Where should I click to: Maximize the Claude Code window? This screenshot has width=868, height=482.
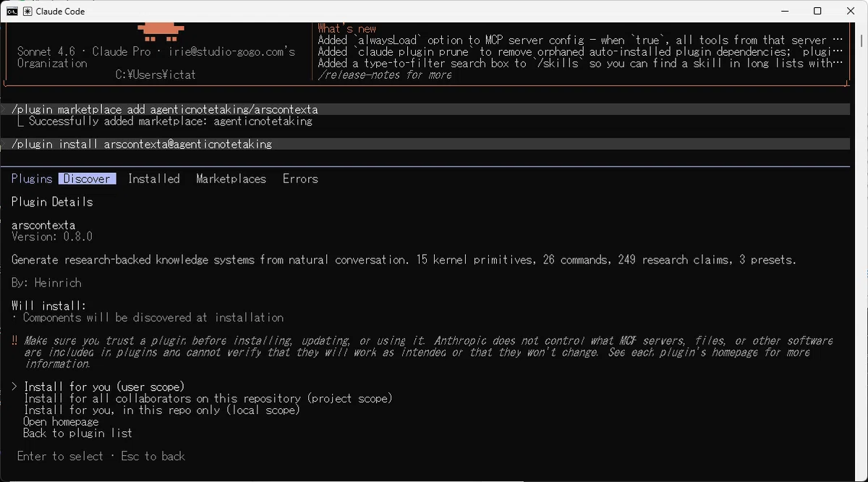(x=817, y=11)
